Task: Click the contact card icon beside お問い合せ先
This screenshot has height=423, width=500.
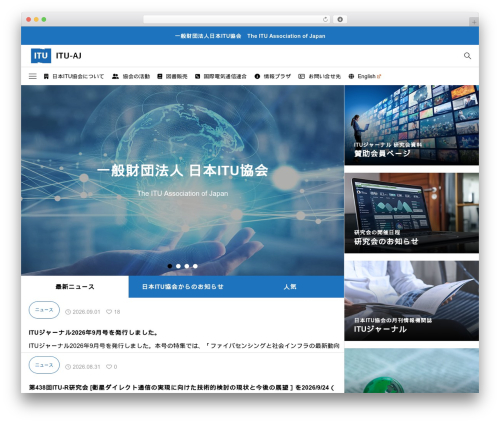Action: point(301,76)
